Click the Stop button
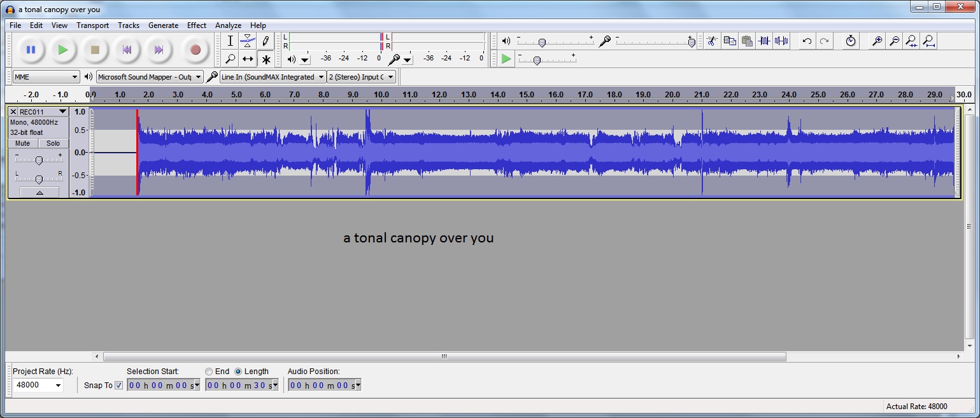Screen dimensions: 980x418 [x=95, y=50]
